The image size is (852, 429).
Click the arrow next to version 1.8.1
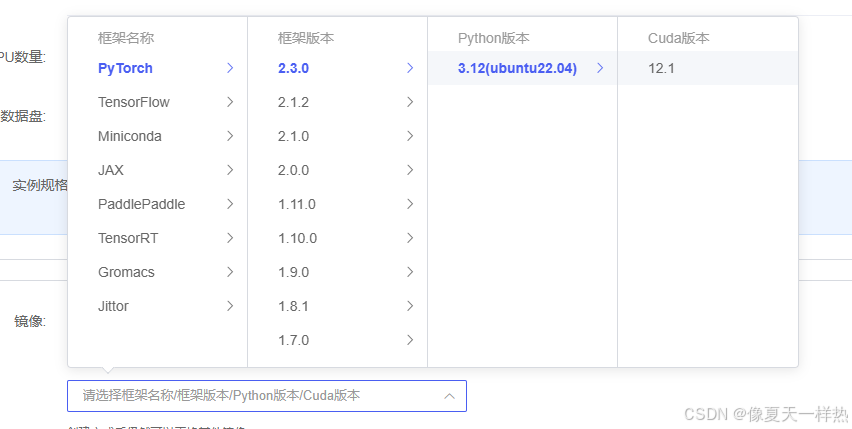(410, 306)
